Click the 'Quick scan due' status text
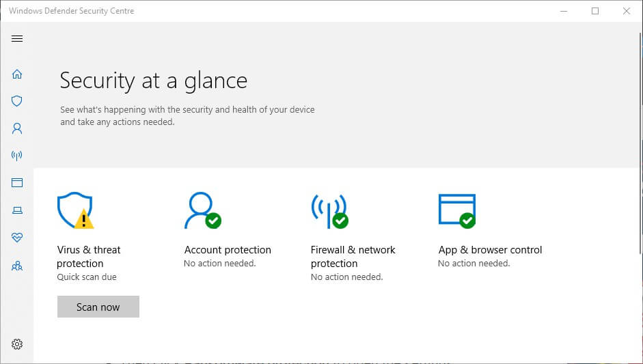 pyautogui.click(x=87, y=277)
